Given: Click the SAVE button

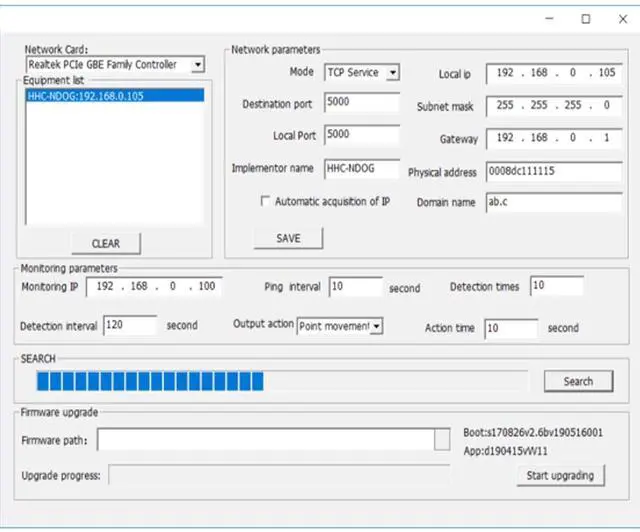Looking at the screenshot, I should (x=288, y=238).
